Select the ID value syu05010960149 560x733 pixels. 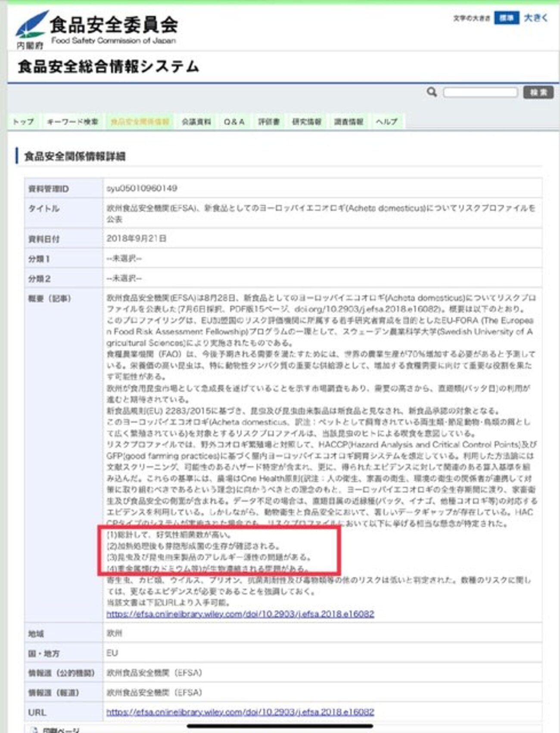(x=142, y=188)
